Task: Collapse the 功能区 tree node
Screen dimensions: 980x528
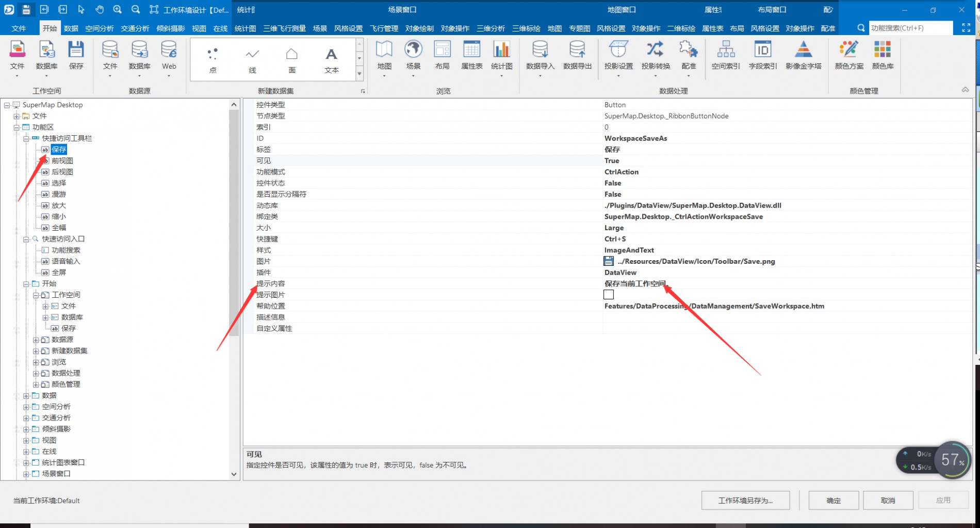Action: coord(17,127)
